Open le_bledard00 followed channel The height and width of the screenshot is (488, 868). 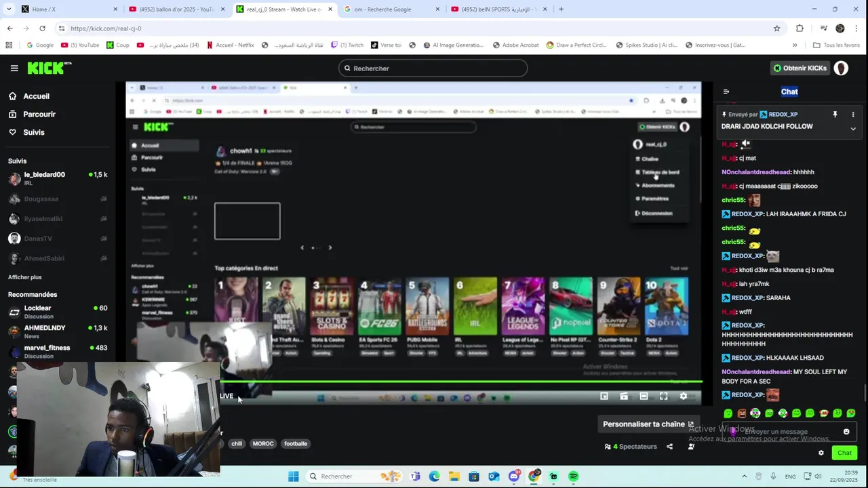tap(58, 179)
